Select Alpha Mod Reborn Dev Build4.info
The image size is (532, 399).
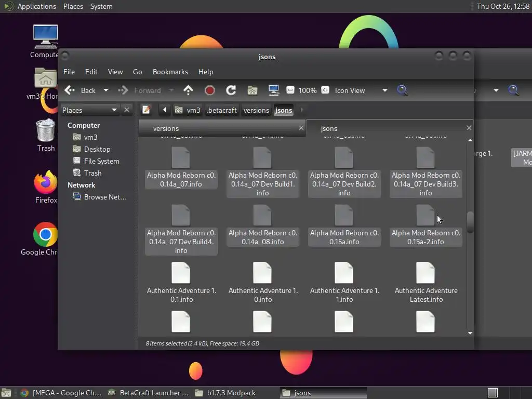(181, 230)
